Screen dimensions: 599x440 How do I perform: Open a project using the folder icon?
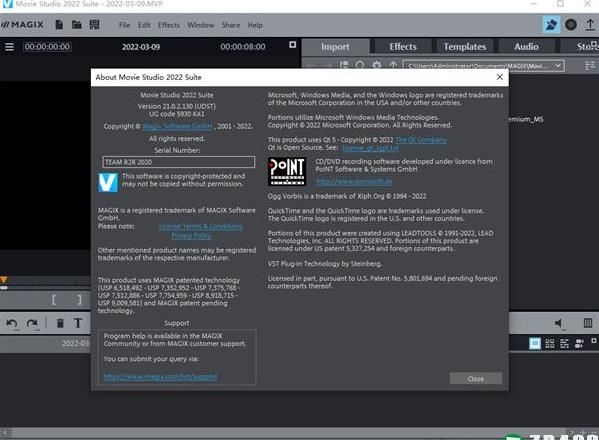point(77,25)
